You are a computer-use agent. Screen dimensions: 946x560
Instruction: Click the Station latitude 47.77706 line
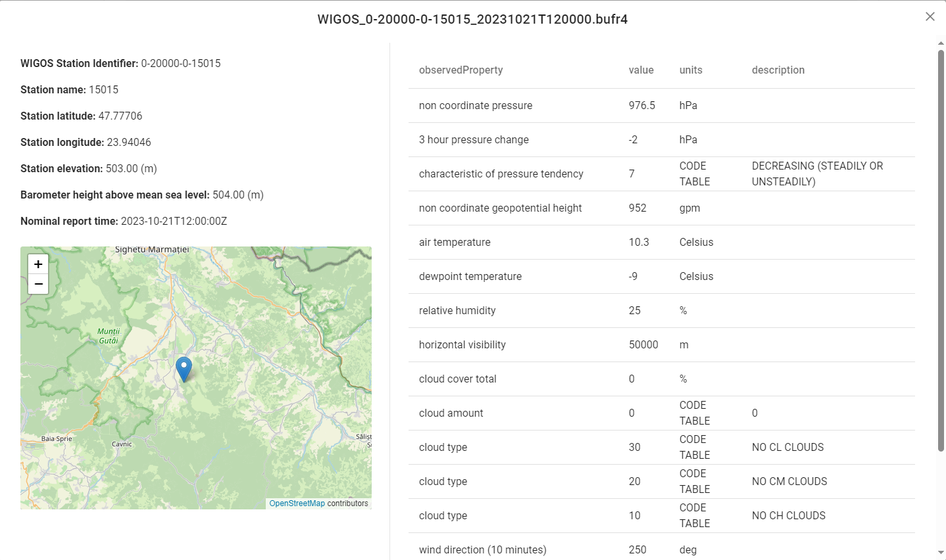[x=81, y=116]
